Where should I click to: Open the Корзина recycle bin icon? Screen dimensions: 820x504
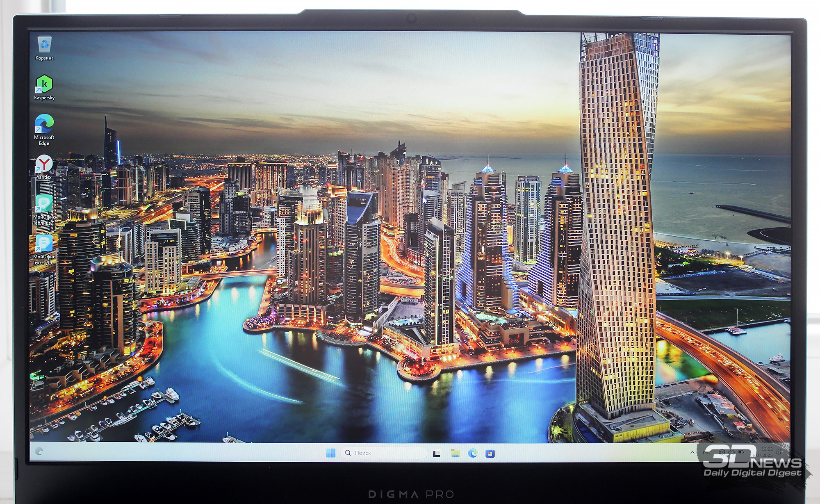click(44, 48)
